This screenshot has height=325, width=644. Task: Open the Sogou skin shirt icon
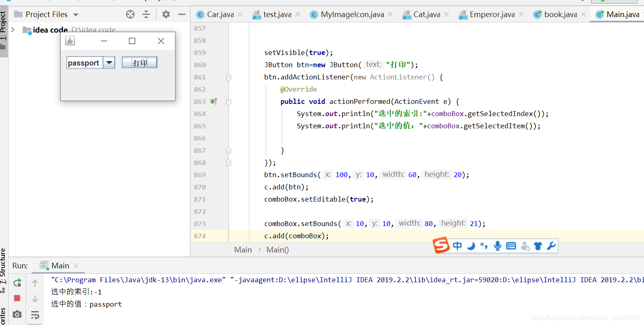pyautogui.click(x=538, y=246)
